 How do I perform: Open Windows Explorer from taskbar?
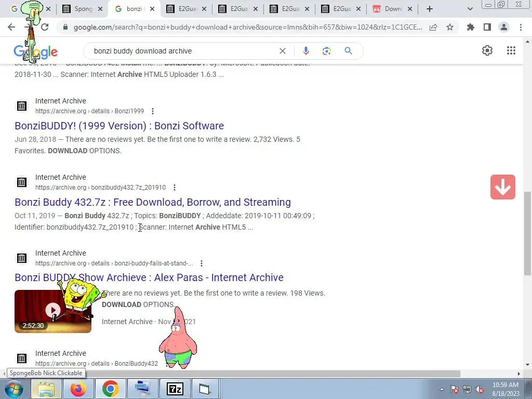coord(46,389)
